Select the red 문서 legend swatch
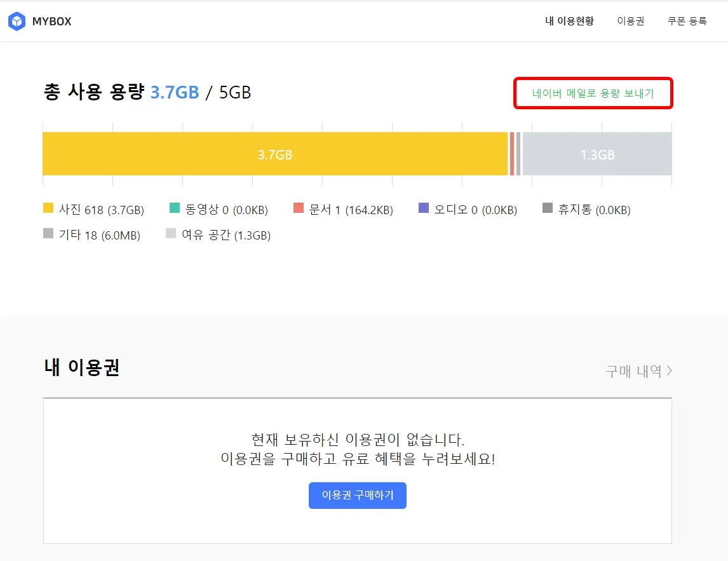This screenshot has width=728, height=561. point(299,208)
